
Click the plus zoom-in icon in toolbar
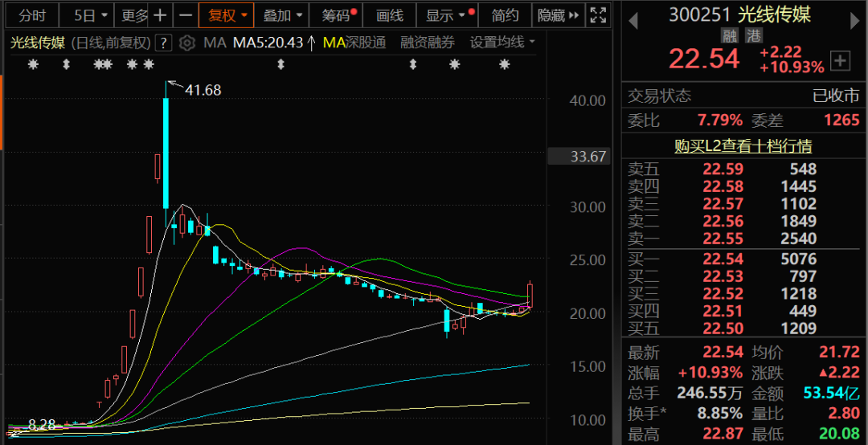click(161, 15)
